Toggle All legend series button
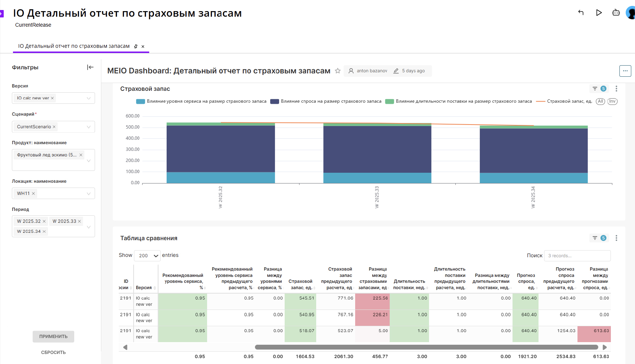Screen dimensions: 635x364 coord(600,101)
